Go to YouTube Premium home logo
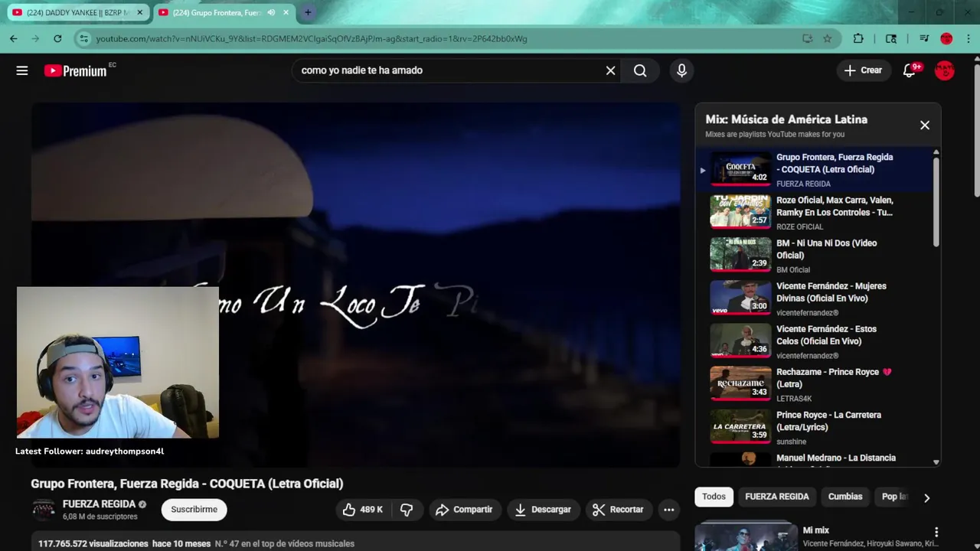This screenshot has height=551, width=980. click(x=75, y=70)
